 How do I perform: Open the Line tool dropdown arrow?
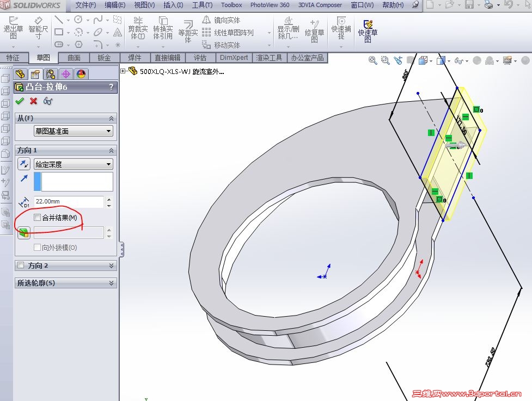pyautogui.click(x=68, y=20)
